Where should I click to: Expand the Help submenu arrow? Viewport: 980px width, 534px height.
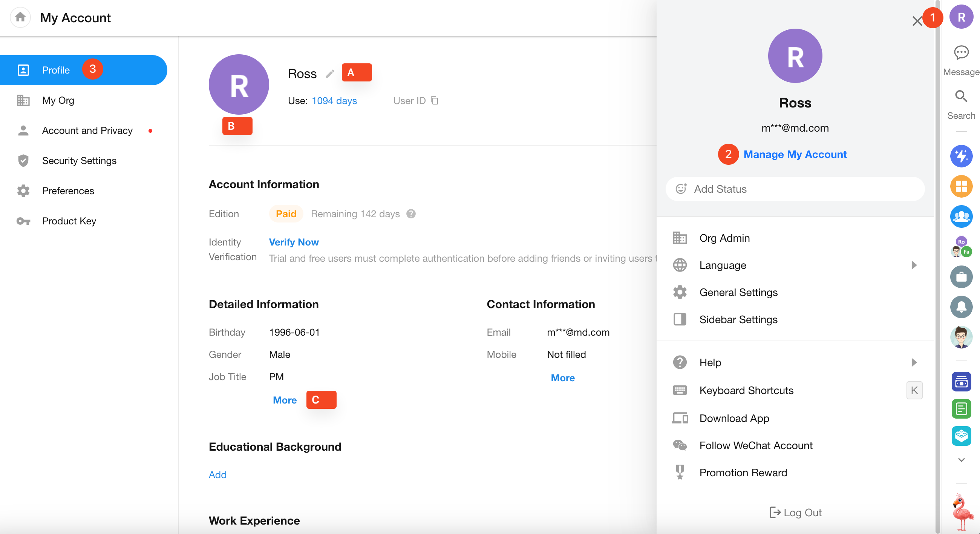click(x=914, y=362)
